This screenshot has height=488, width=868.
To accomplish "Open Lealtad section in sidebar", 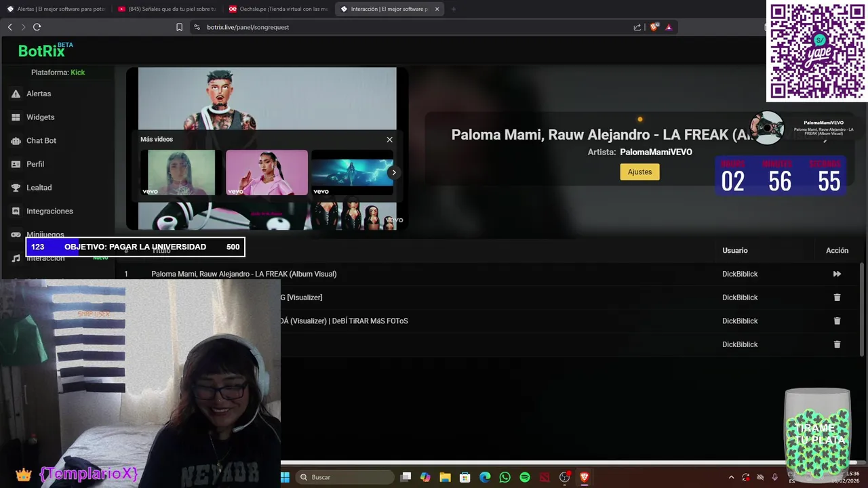I will (x=39, y=188).
